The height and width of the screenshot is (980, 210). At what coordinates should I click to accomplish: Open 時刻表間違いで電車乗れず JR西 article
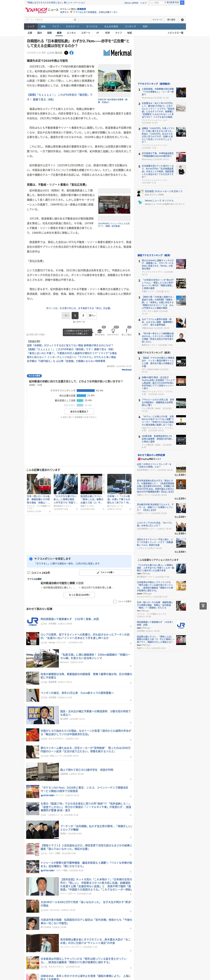[69, 619]
